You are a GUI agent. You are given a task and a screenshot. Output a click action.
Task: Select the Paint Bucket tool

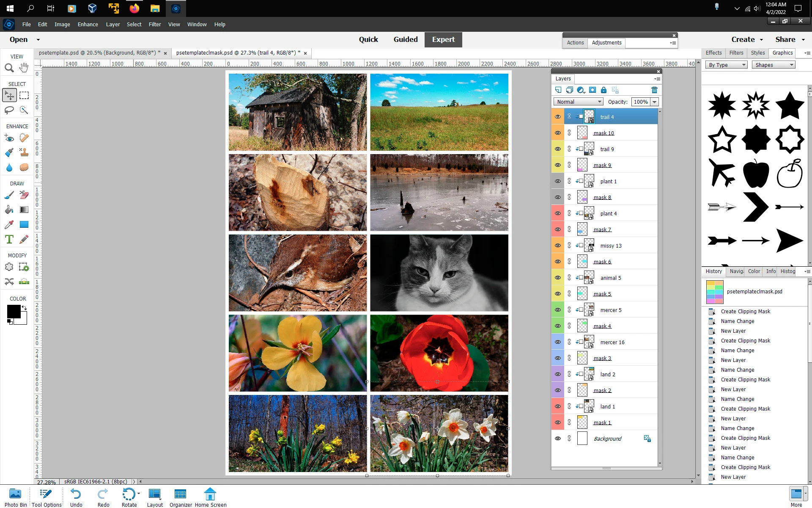tap(9, 210)
